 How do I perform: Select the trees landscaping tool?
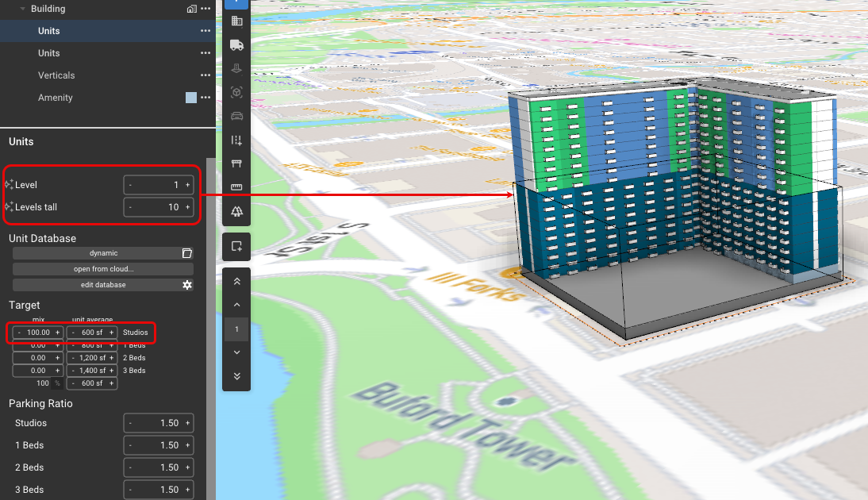click(x=236, y=211)
